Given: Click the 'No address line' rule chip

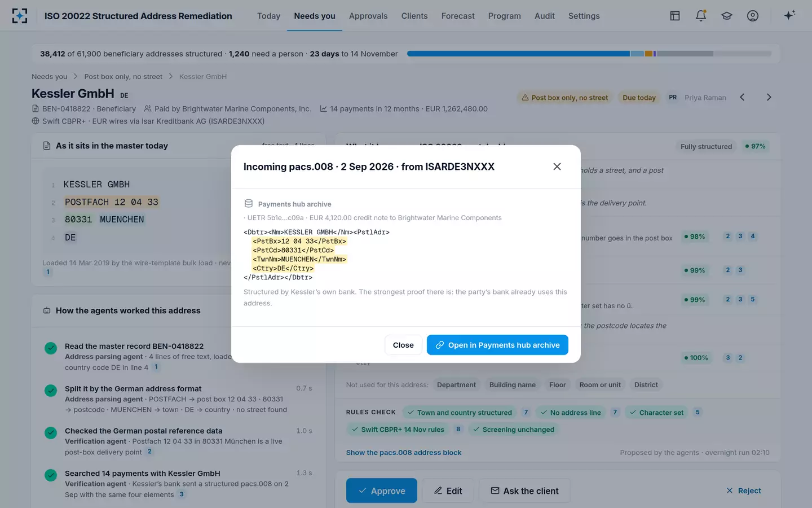Looking at the screenshot, I should 570,413.
